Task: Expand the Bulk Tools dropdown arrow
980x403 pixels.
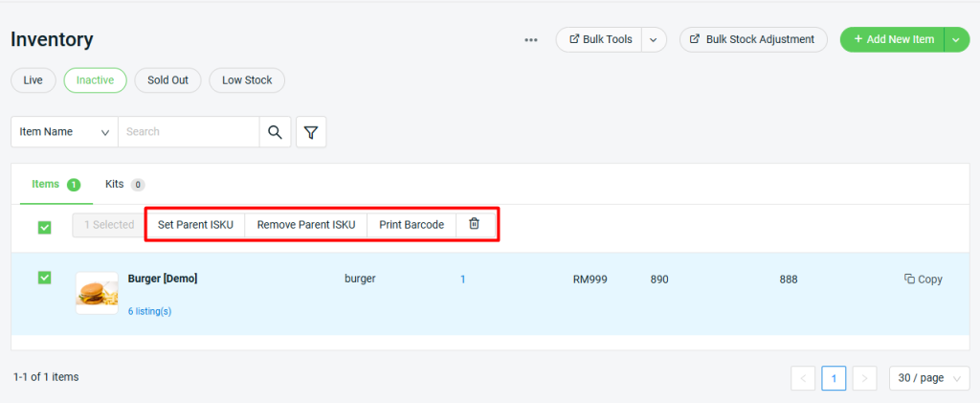Action: 653,39
